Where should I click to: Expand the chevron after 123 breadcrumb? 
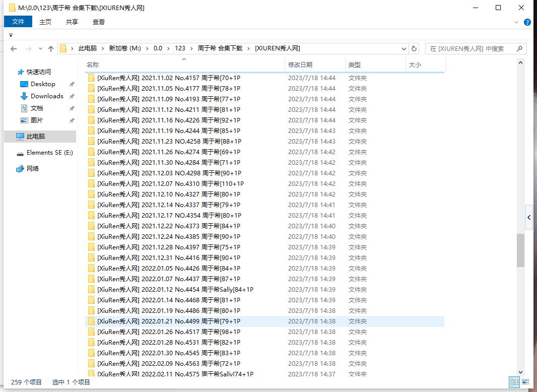pyautogui.click(x=191, y=49)
